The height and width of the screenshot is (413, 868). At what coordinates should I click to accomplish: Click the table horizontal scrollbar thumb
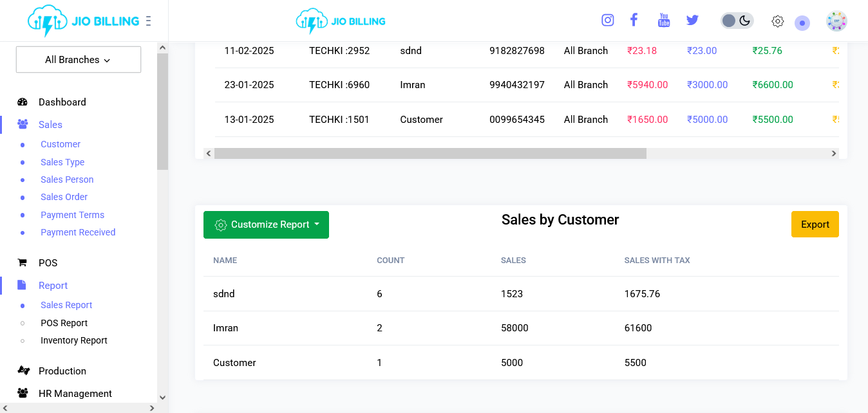[x=429, y=153]
